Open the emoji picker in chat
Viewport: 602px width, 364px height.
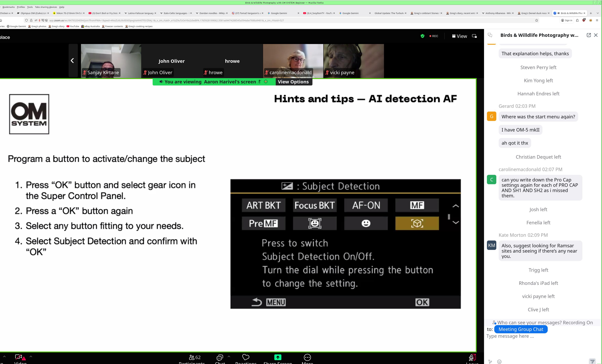[499, 362]
